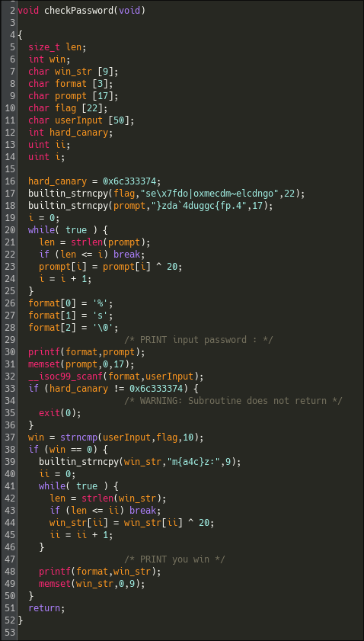Click the 'PRINT input password :' comment
The height and width of the screenshot is (641, 364).
click(199, 340)
